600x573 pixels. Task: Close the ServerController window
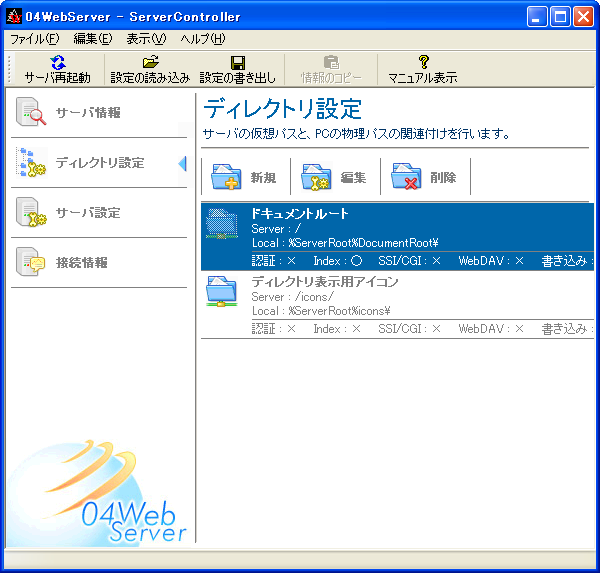[x=584, y=17]
